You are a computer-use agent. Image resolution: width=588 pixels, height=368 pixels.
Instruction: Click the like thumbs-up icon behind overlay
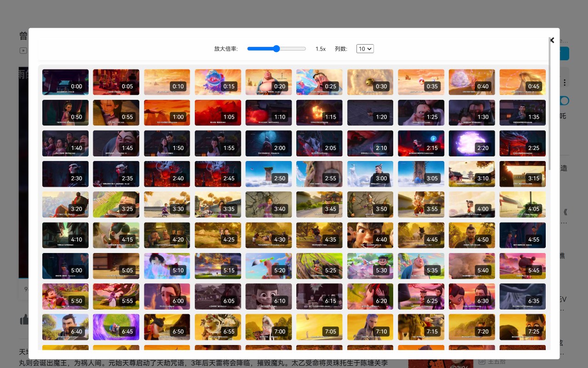pos(23,320)
